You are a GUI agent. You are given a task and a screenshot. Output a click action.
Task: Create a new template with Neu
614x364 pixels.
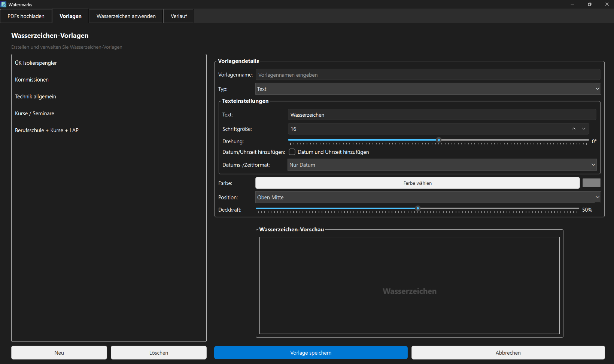click(59, 353)
